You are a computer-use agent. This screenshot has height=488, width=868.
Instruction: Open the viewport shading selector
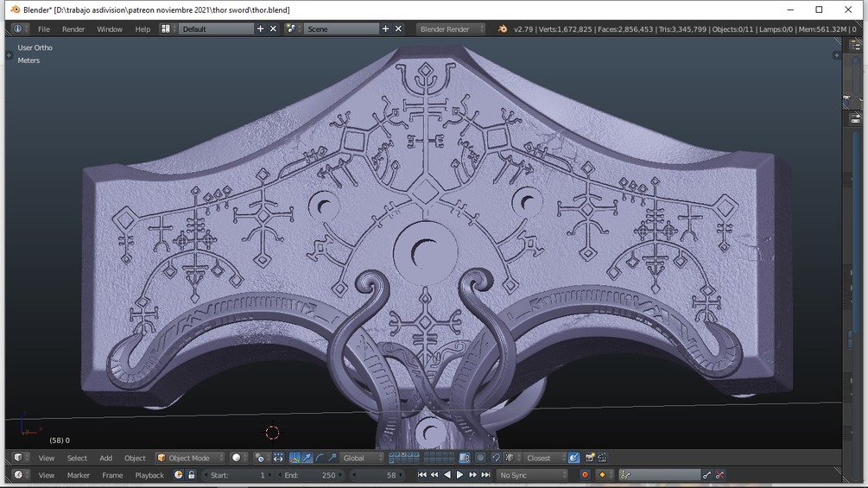239,458
